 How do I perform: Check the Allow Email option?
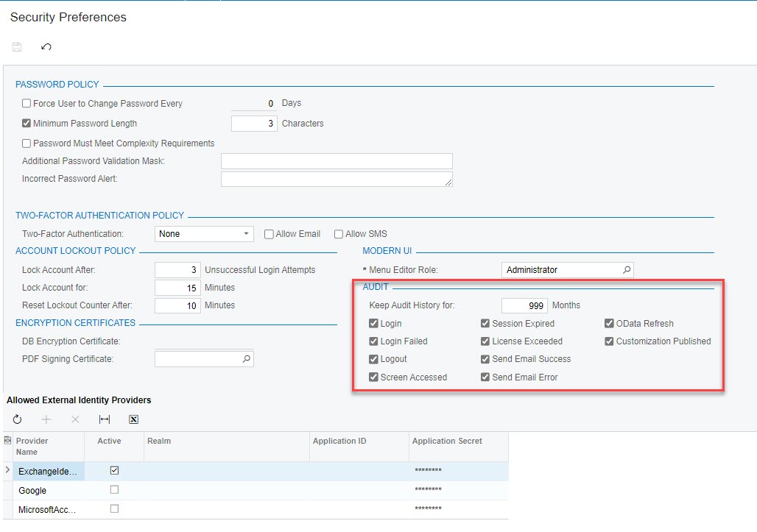[x=269, y=234]
